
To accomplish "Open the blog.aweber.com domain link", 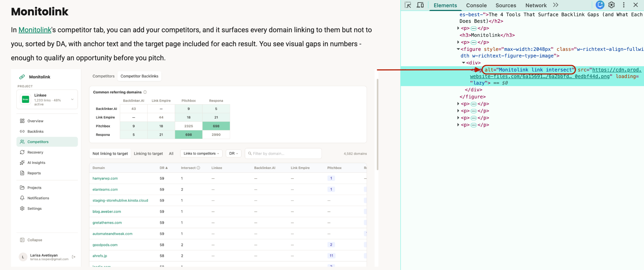I will (107, 212).
